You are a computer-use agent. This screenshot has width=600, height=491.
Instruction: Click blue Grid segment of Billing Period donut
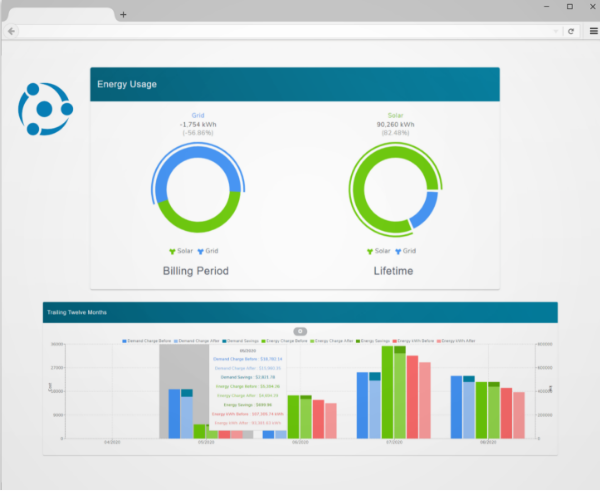(198, 153)
